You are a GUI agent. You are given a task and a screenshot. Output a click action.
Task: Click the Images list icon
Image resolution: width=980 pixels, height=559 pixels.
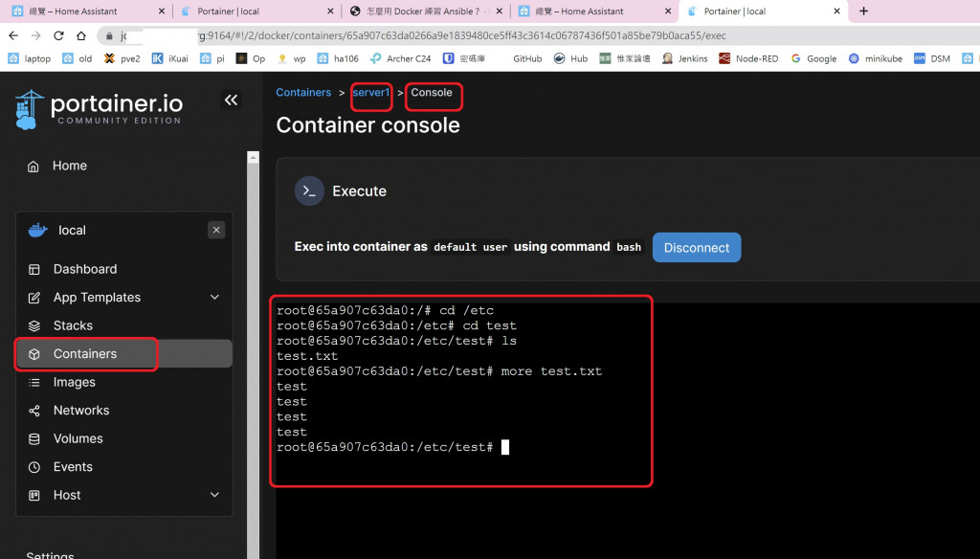point(34,383)
